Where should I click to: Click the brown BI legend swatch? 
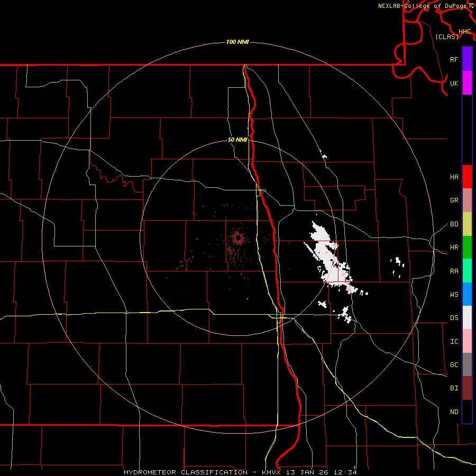click(x=467, y=388)
